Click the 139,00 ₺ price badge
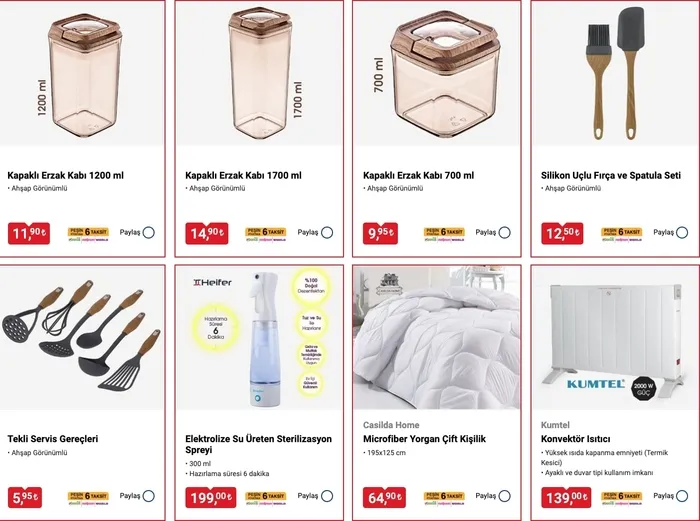 pos(566,497)
